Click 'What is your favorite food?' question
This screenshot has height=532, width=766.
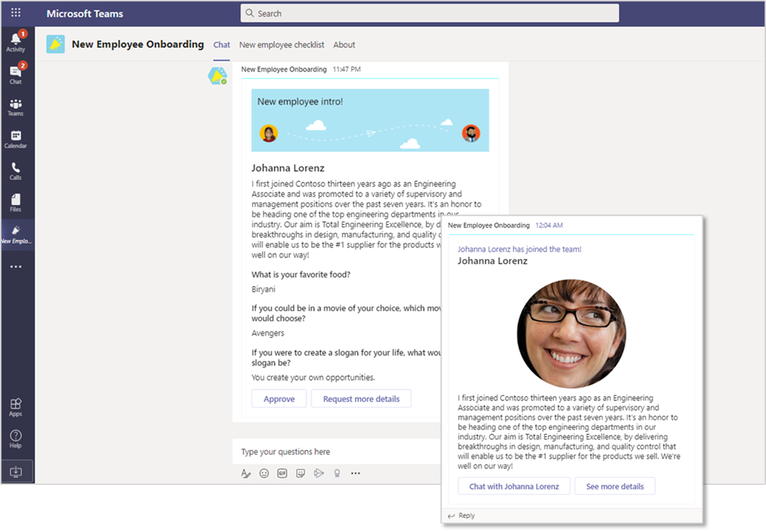click(x=300, y=274)
